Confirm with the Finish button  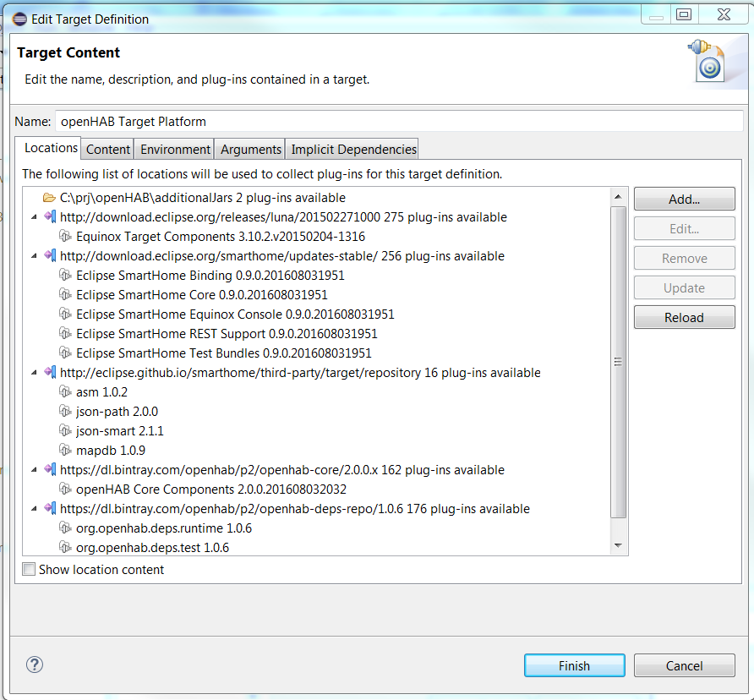[x=575, y=666]
